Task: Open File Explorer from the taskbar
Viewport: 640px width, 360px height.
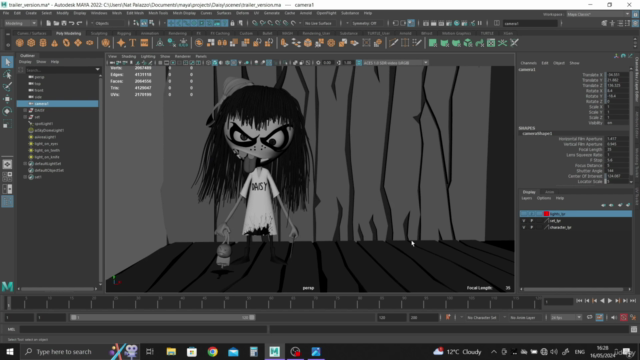Action: (x=171, y=351)
